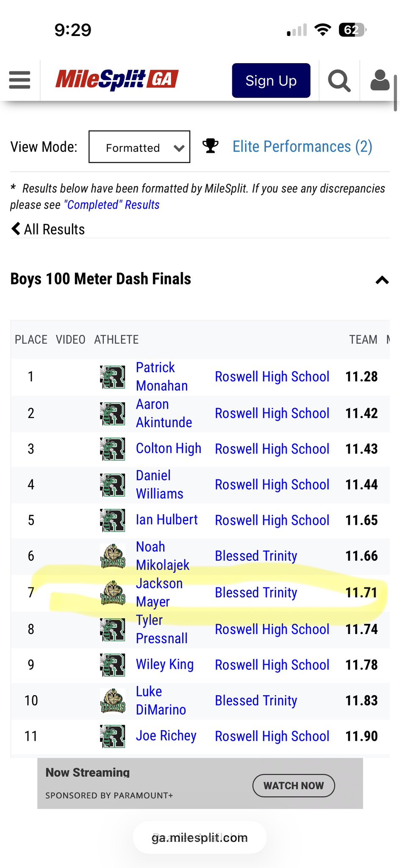Tap the Elite Performances trophy icon
400x868 pixels.
[211, 146]
